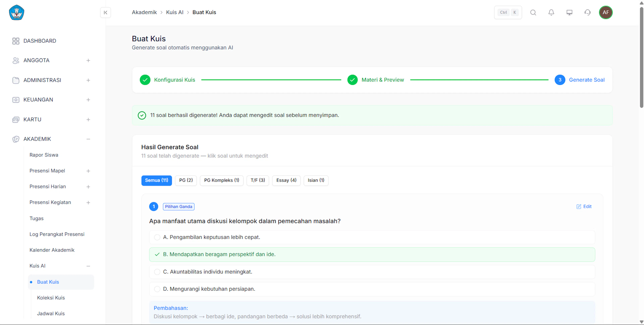
Task: Click the Akademik sidebar icon
Action: [16, 139]
